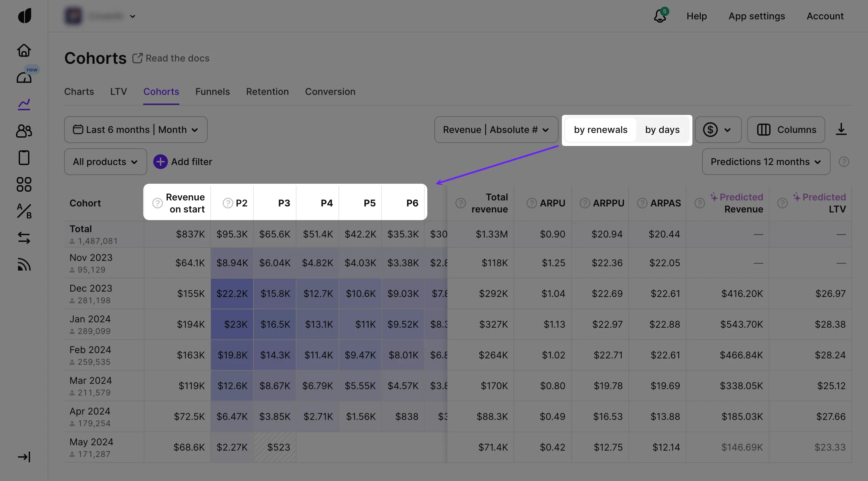Viewport: 868px width, 481px height.
Task: Click the Dec 2023 P2 heatmap cell
Action: click(232, 294)
